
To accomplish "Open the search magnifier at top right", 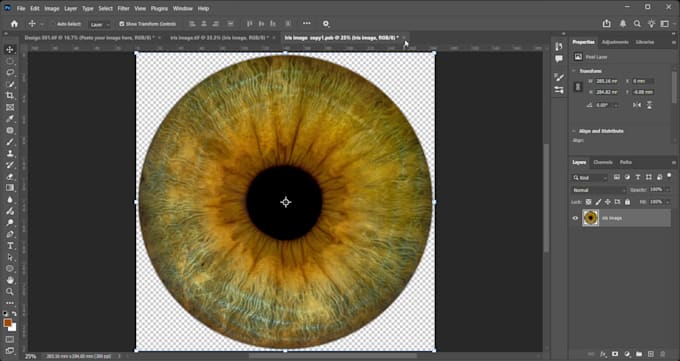I will tap(637, 24).
